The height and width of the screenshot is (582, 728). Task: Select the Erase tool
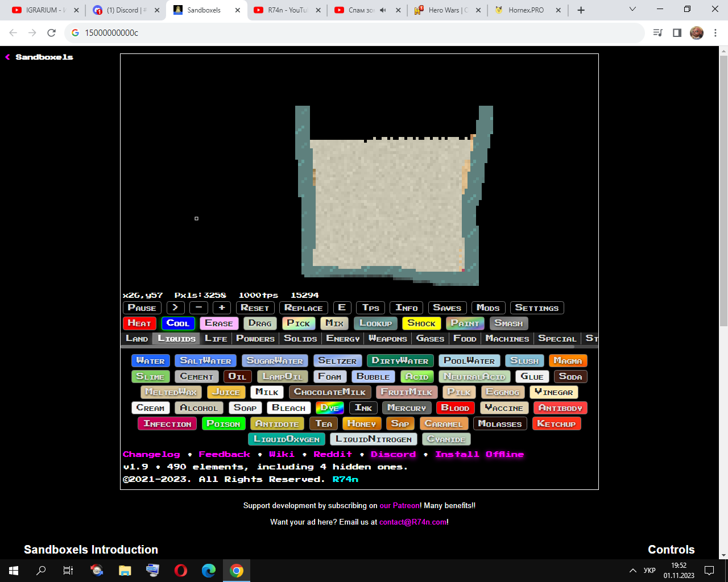tap(219, 323)
